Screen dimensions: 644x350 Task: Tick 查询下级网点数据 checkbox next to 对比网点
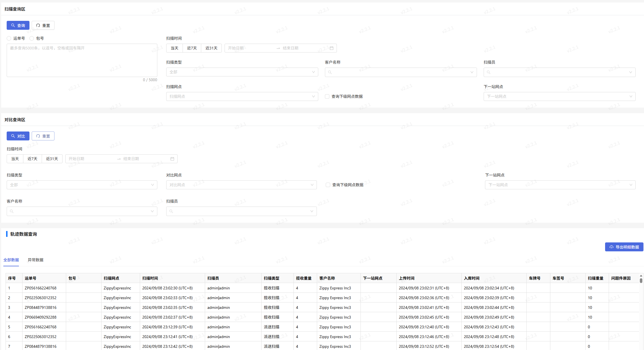coord(328,185)
